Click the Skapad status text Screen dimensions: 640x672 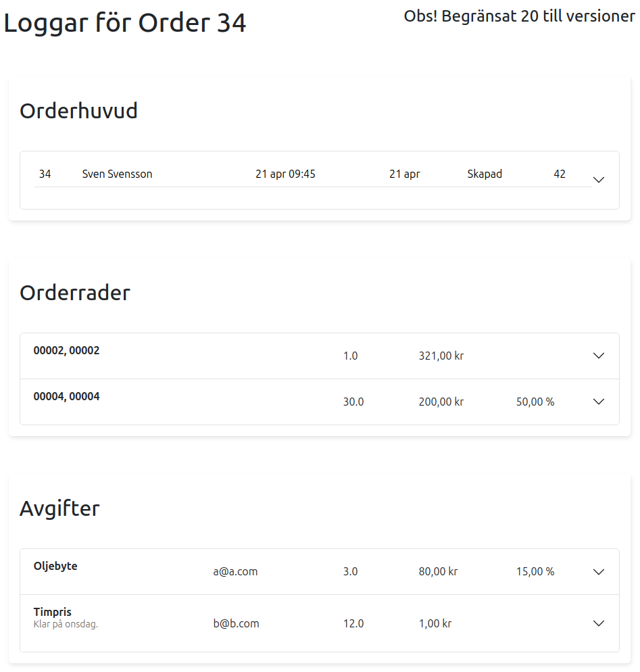pyautogui.click(x=485, y=174)
